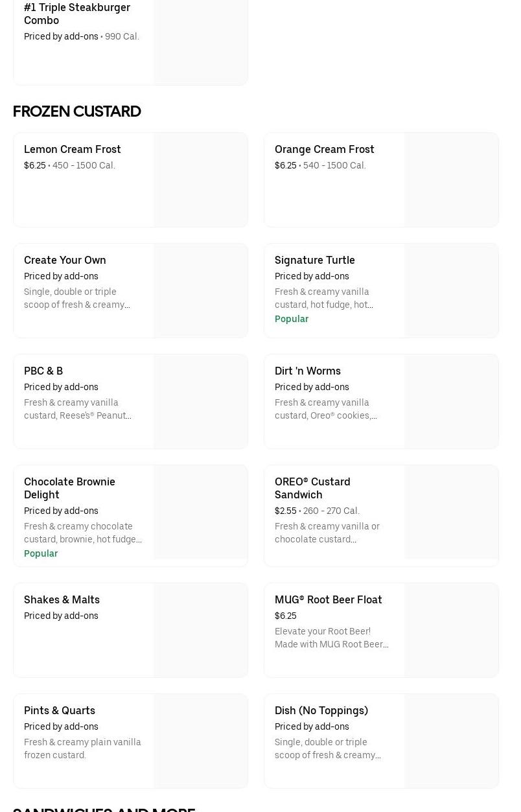
Task: Open the Signature Turtle title
Action: pyautogui.click(x=314, y=260)
